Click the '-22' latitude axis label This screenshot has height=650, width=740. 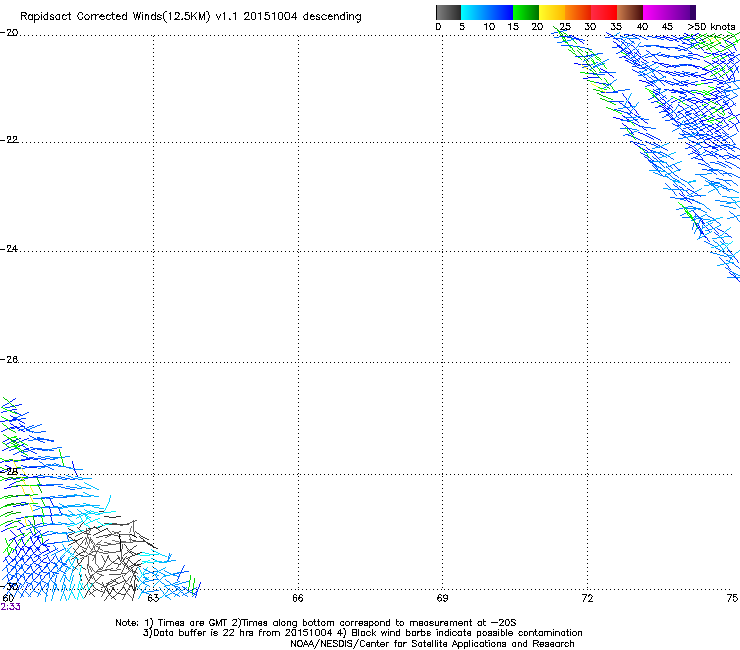(9, 140)
